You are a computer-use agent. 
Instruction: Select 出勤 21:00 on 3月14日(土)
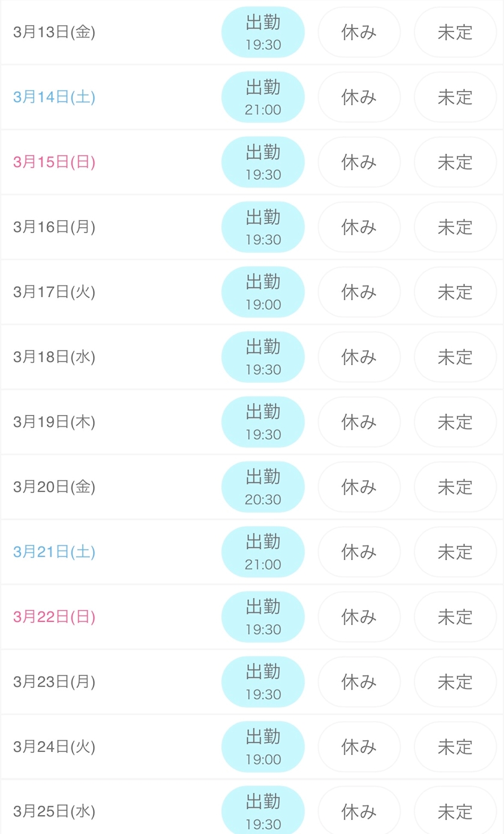263,97
